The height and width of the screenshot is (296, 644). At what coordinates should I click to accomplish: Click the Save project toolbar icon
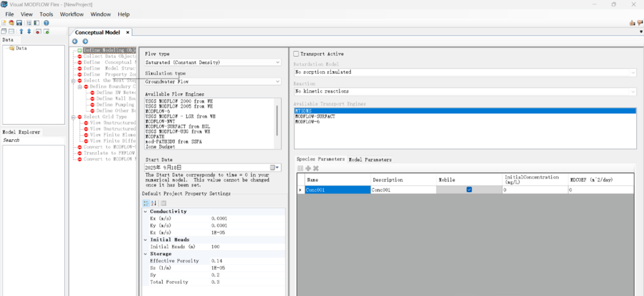pos(19,23)
